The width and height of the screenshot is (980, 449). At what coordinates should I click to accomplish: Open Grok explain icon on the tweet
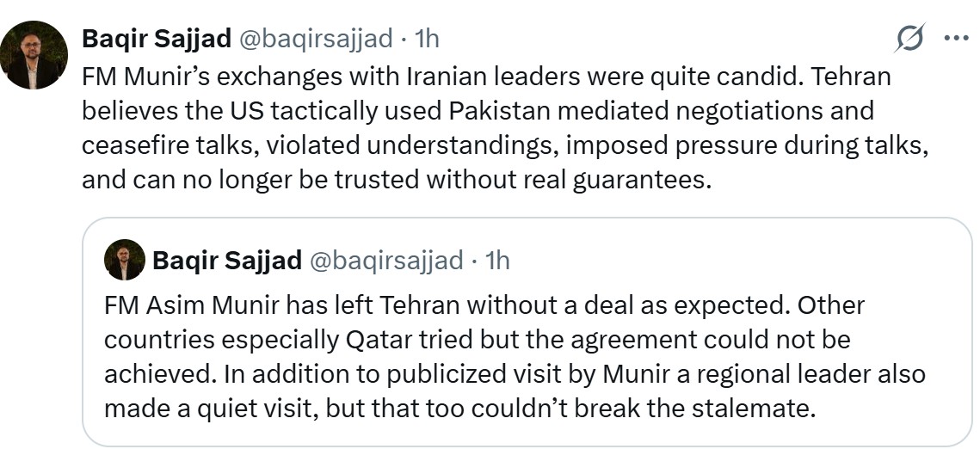(x=909, y=38)
